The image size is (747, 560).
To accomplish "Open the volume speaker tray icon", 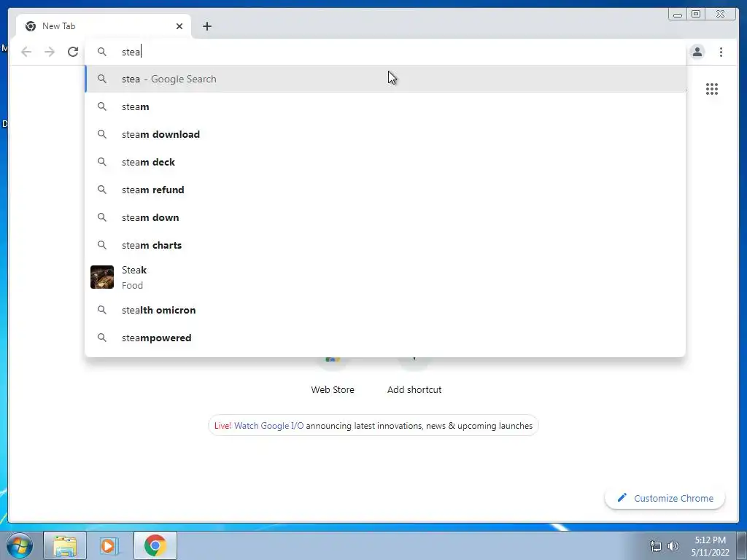I will (x=673, y=546).
